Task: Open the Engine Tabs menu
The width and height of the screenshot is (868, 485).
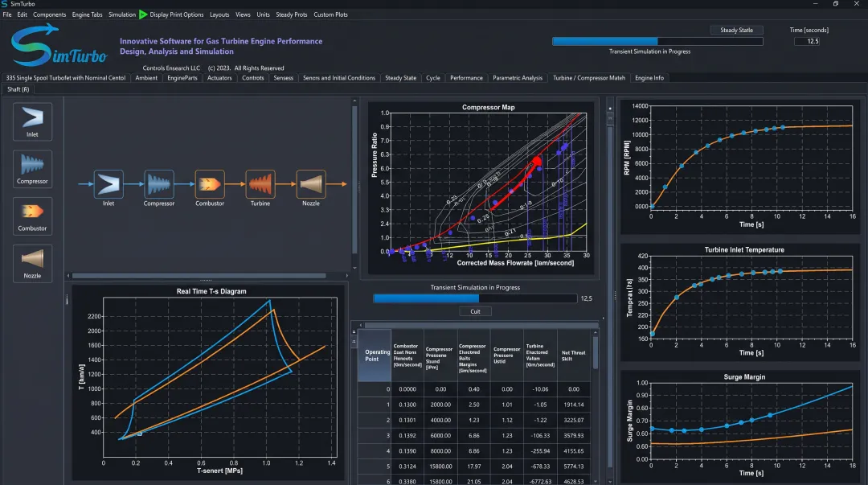Action: [x=87, y=14]
